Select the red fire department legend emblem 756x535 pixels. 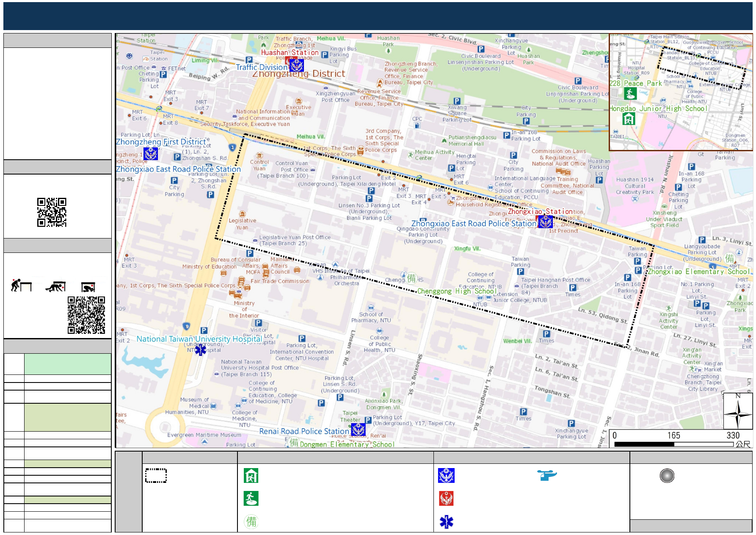coord(446,499)
